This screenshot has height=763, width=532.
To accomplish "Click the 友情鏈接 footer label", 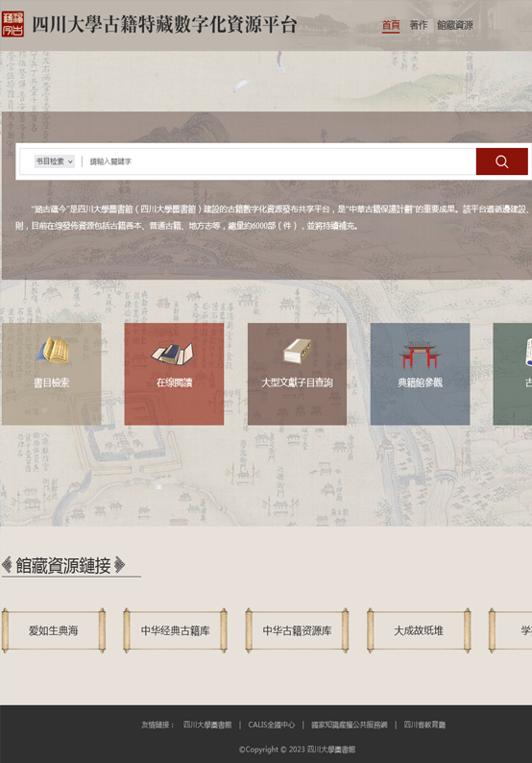I will coord(157,725).
